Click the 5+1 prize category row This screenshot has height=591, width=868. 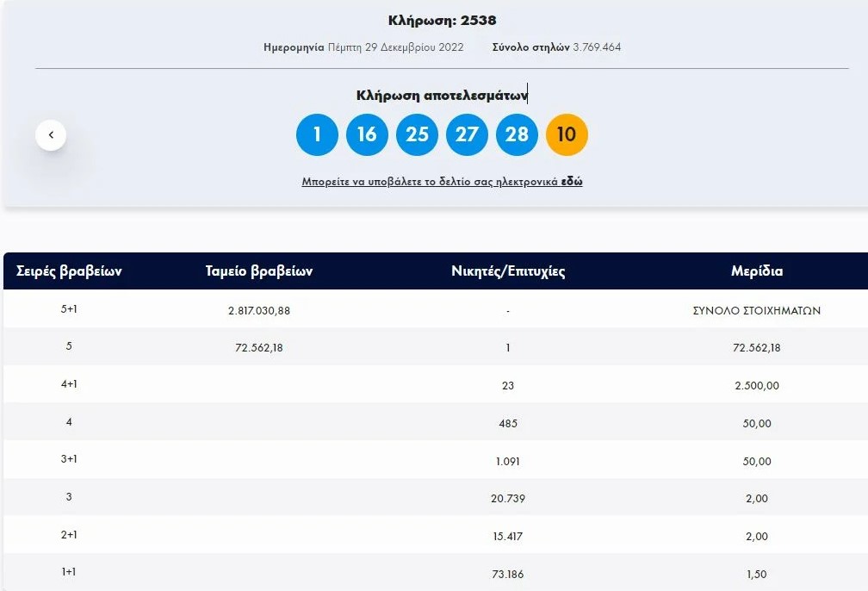(70, 310)
